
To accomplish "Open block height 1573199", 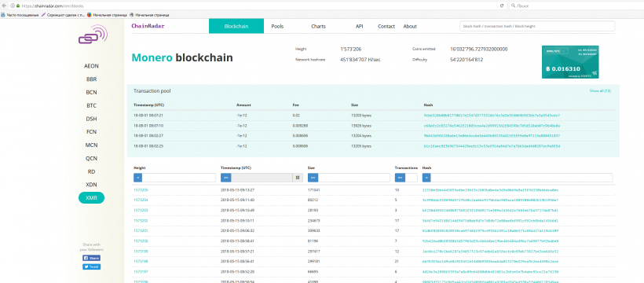I will point(141,251).
